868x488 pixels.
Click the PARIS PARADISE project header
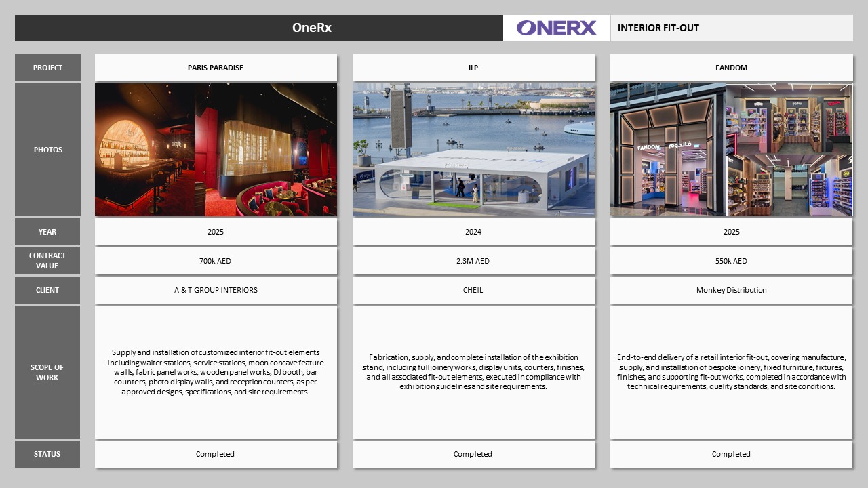coord(216,68)
